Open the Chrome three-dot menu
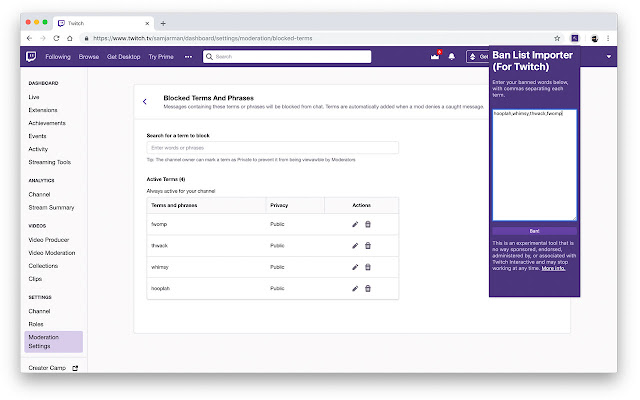Image resolution: width=640 pixels, height=400 pixels. (x=608, y=38)
